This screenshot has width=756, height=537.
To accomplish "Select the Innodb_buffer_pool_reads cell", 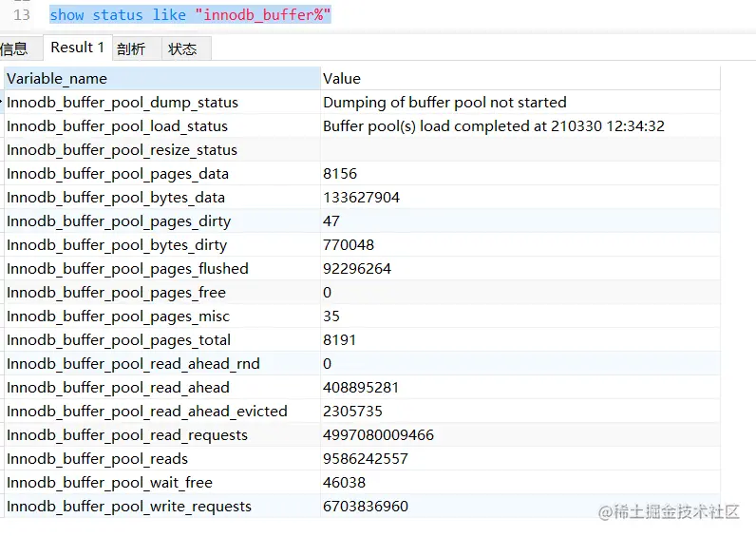I will pyautogui.click(x=162, y=458).
